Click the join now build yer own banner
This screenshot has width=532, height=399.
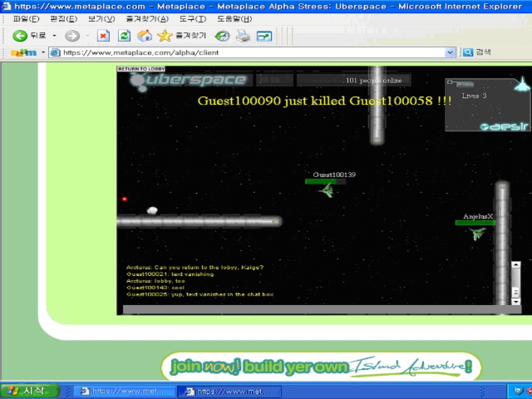(321, 367)
